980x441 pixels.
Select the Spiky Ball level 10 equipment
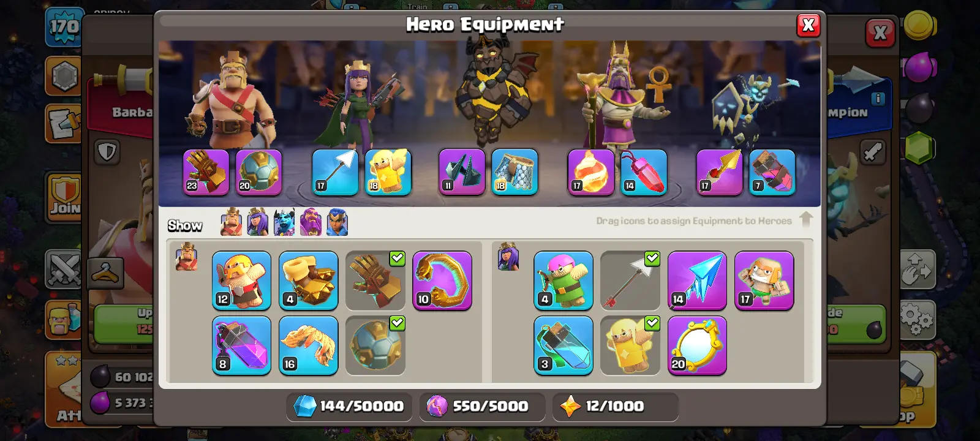442,280
